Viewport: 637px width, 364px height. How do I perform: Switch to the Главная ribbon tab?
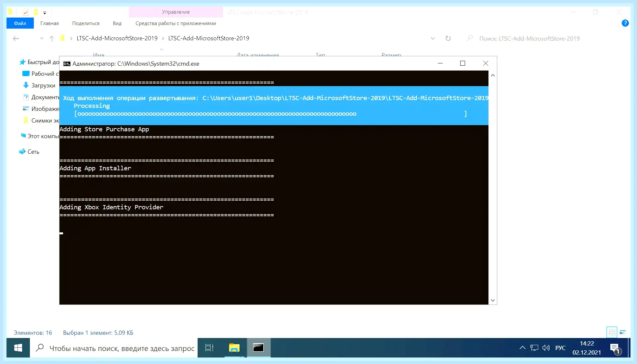(49, 23)
